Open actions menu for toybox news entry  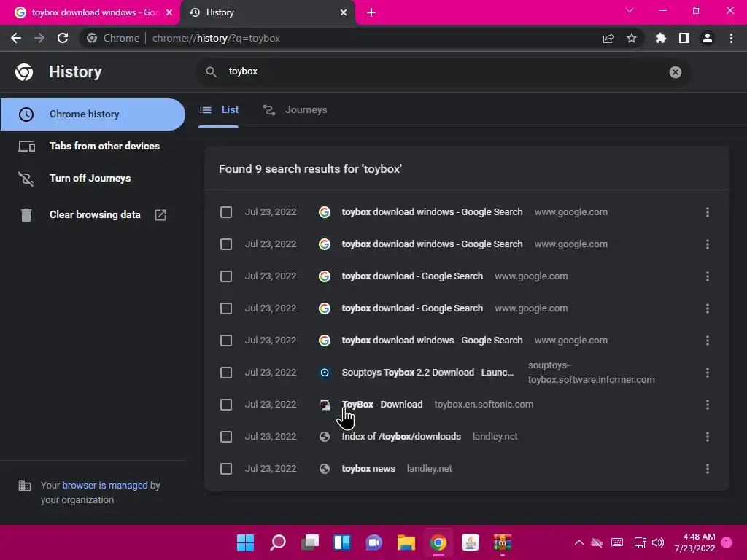[707, 469]
